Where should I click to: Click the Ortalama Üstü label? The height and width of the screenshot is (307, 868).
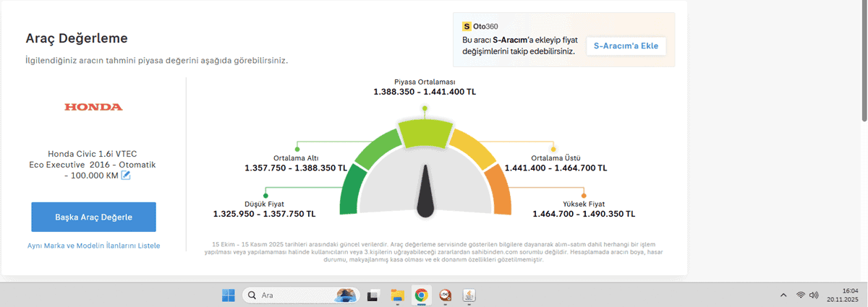(x=556, y=157)
